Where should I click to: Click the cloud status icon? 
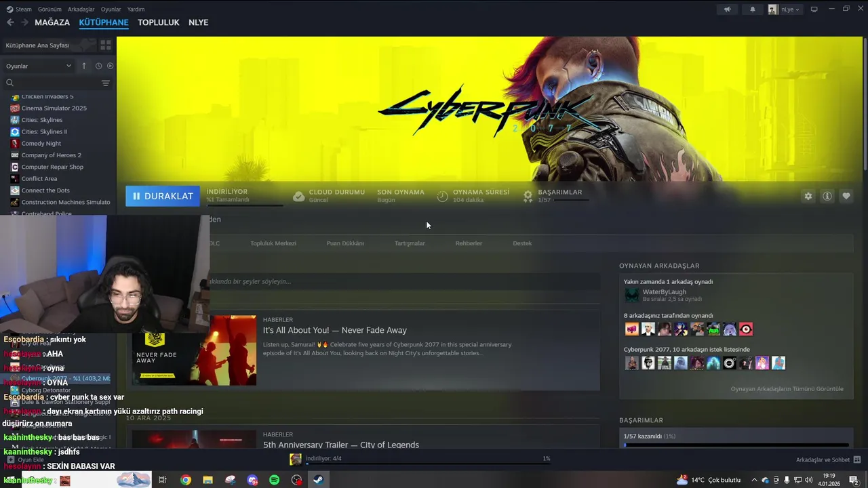(x=298, y=196)
